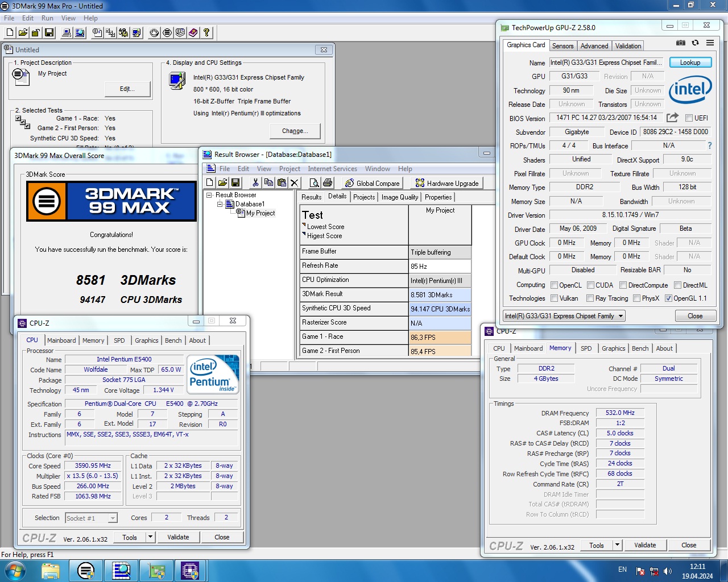Click Open folder icon in 3DMark toolbar
The width and height of the screenshot is (728, 582).
point(23,32)
